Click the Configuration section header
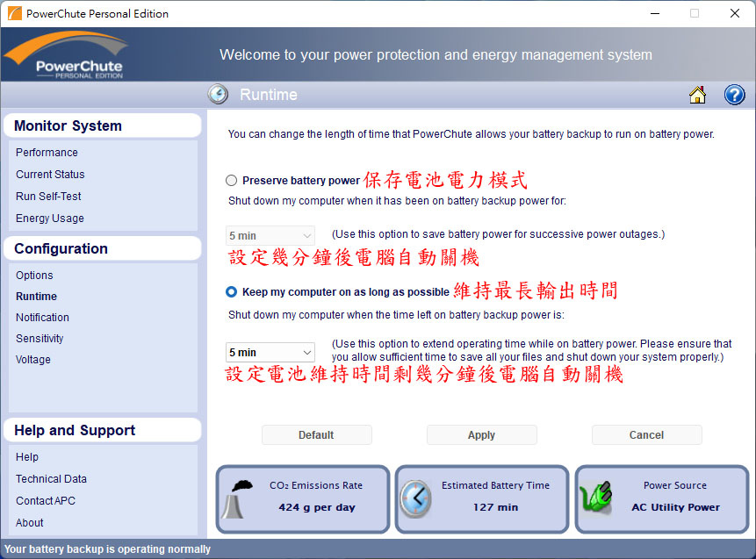Image resolution: width=756 pixels, height=559 pixels. (x=102, y=248)
